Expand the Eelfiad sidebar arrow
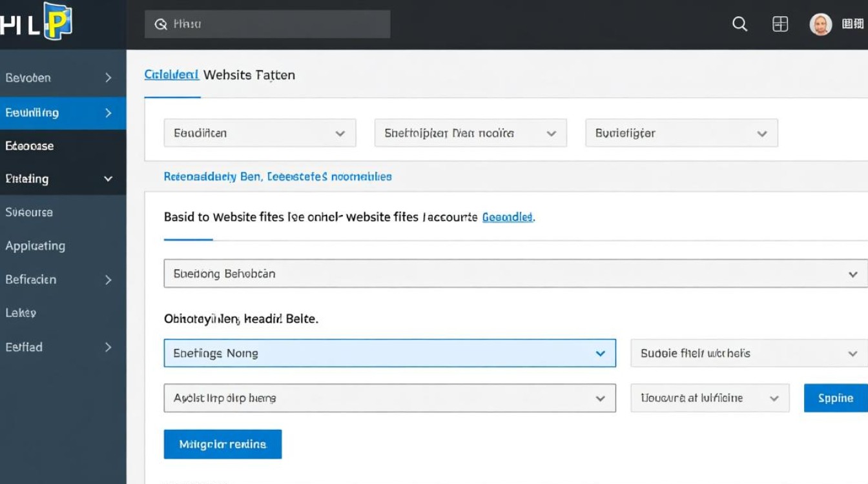 point(108,347)
